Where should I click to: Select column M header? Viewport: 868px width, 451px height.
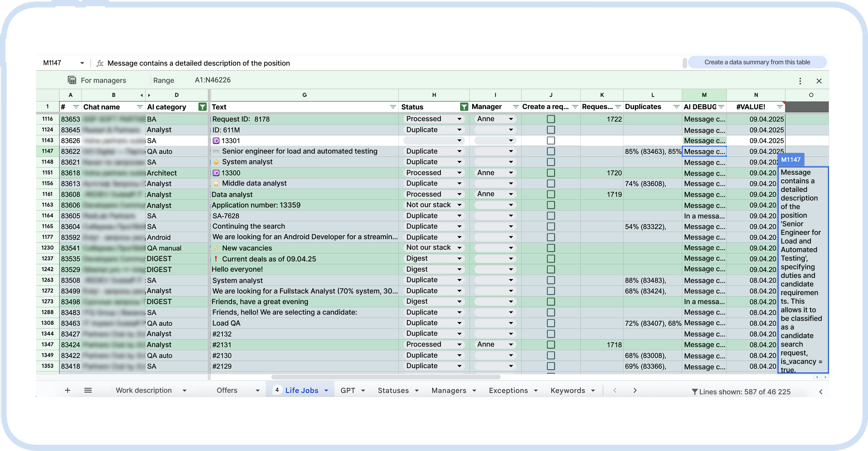(x=704, y=95)
